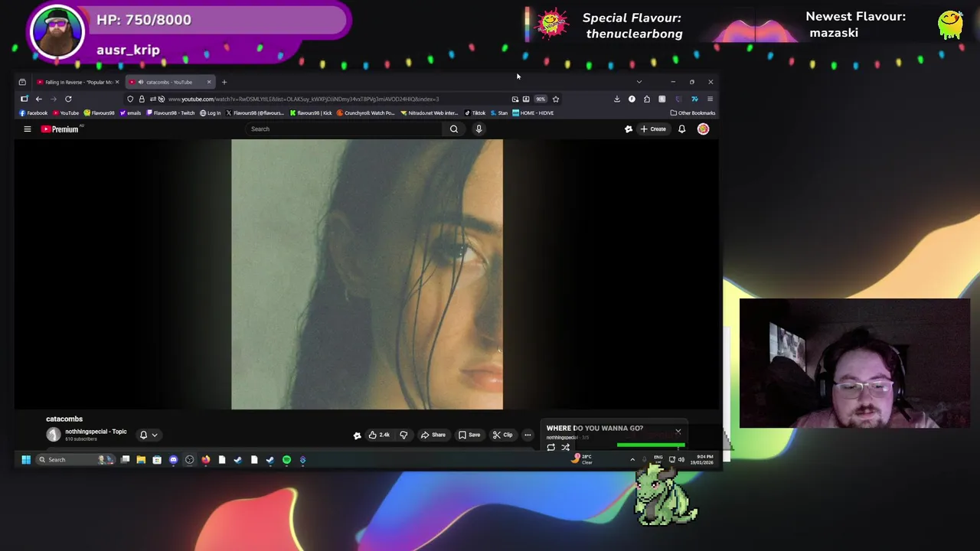Image resolution: width=980 pixels, height=551 pixels.
Task: Expand the Other Bookmarks folder
Action: (693, 113)
